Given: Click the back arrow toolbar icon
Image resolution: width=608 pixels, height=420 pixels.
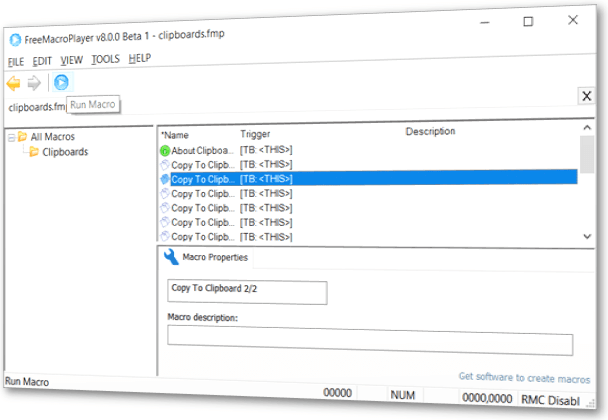Looking at the screenshot, I should pos(14,83).
